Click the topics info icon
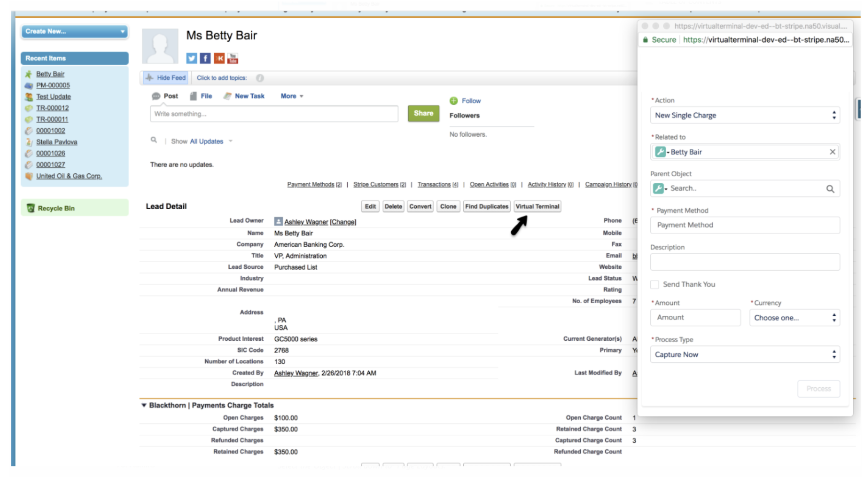This screenshot has width=868, height=477. click(260, 78)
